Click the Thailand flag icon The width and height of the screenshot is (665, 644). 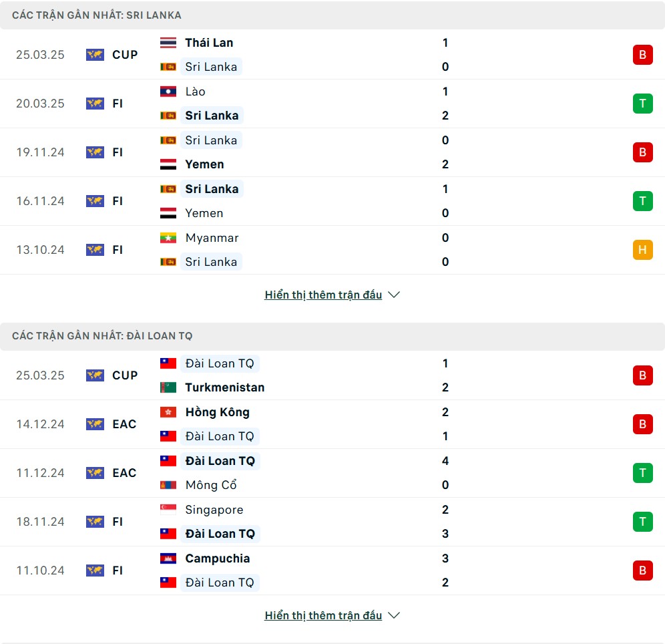pyautogui.click(x=168, y=43)
